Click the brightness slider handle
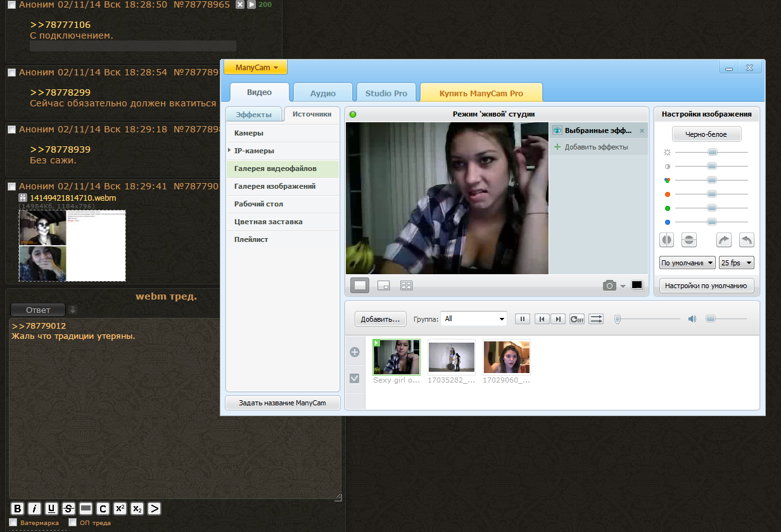The image size is (781, 532). point(712,152)
